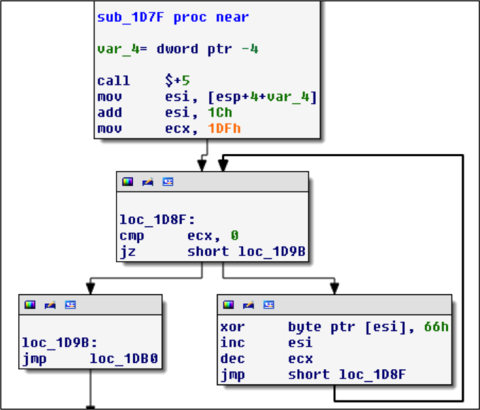
Task: Click edit pencil icon in loc_1D9B node header
Action: [x=50, y=305]
